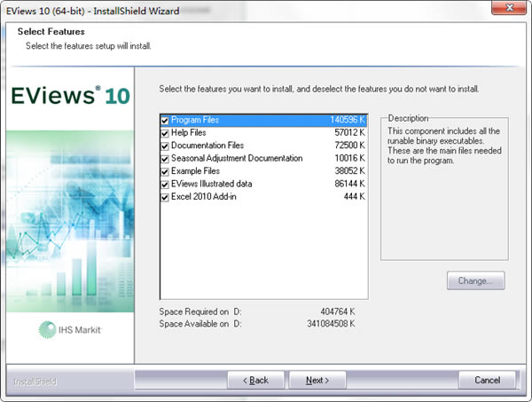Go to previous step with Back
The image size is (532, 402).
[x=254, y=380]
